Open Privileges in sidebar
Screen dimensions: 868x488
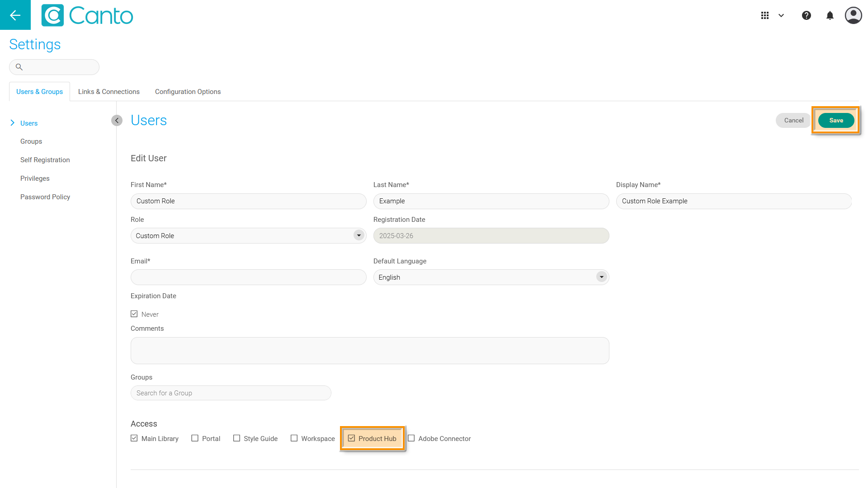tap(35, 178)
